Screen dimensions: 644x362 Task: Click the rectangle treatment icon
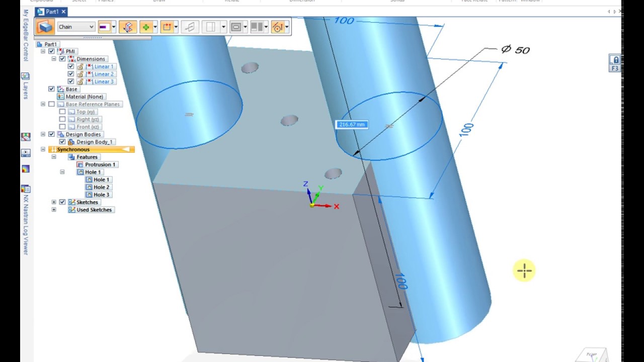pos(236,27)
